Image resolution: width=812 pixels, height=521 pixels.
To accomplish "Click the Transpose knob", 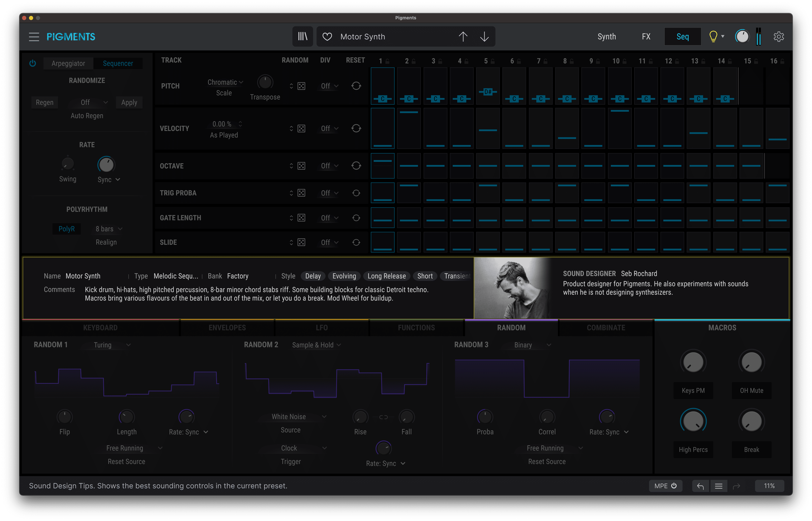I will 265,83.
